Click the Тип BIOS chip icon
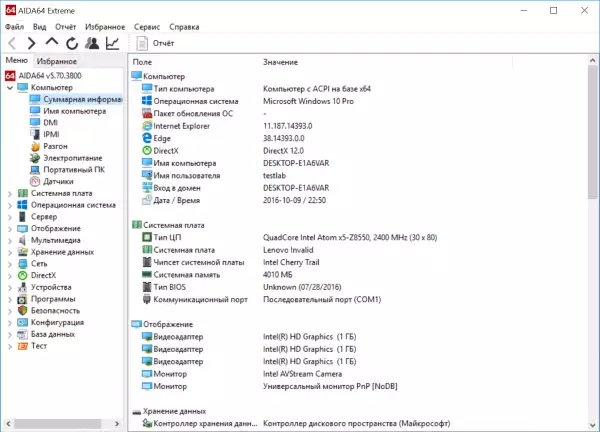The height and width of the screenshot is (432, 600). pos(147,287)
